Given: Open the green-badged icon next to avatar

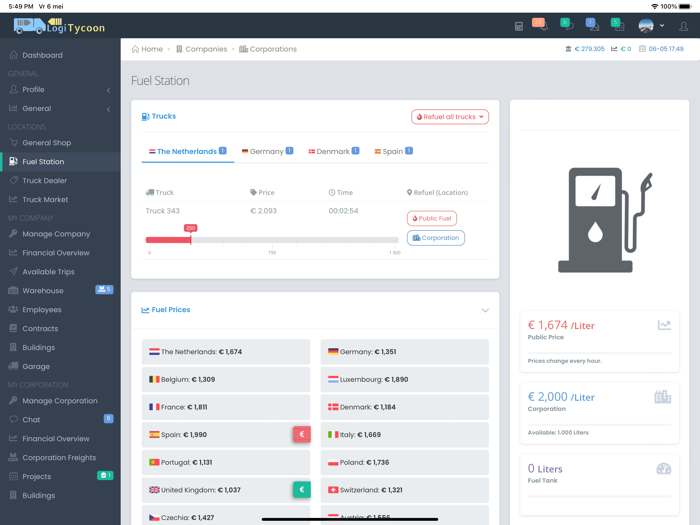Looking at the screenshot, I should (x=617, y=24).
